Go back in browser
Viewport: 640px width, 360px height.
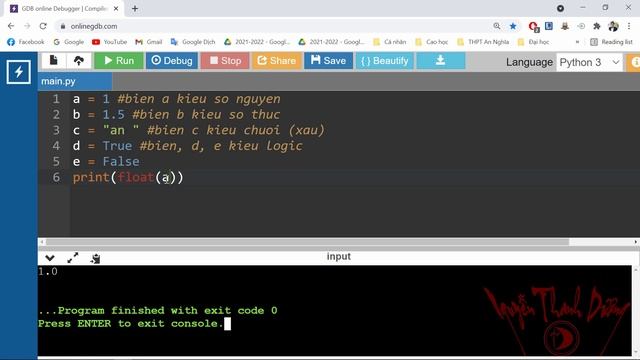coord(11,26)
